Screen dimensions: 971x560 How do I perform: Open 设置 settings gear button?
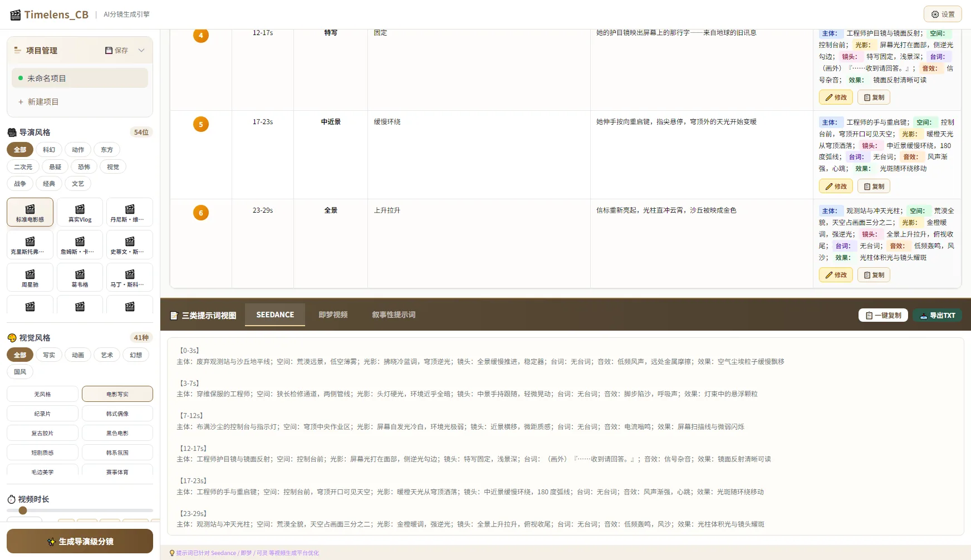tap(943, 14)
